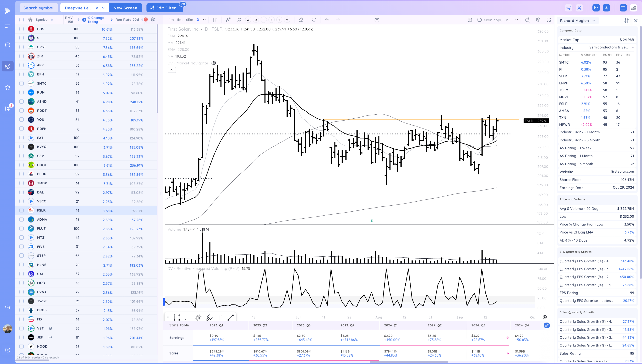The image size is (642, 364).
Task: Select the trend line drawing tool
Action: (230, 317)
